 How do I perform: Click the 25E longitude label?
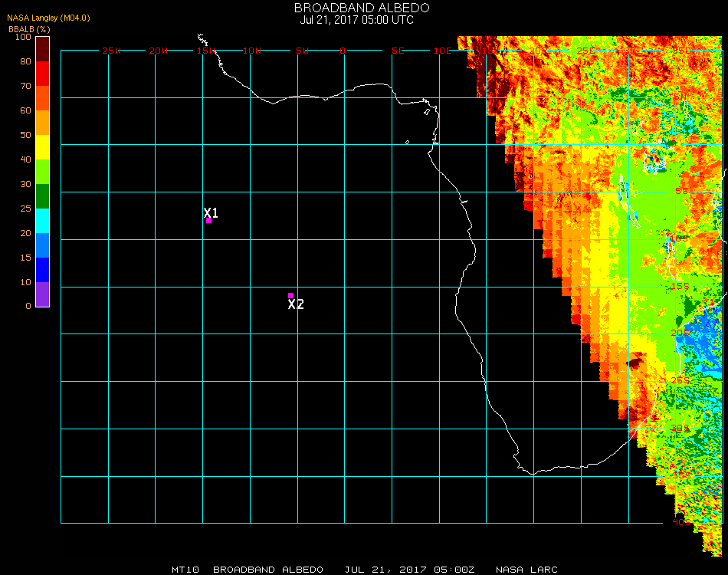tap(586, 51)
